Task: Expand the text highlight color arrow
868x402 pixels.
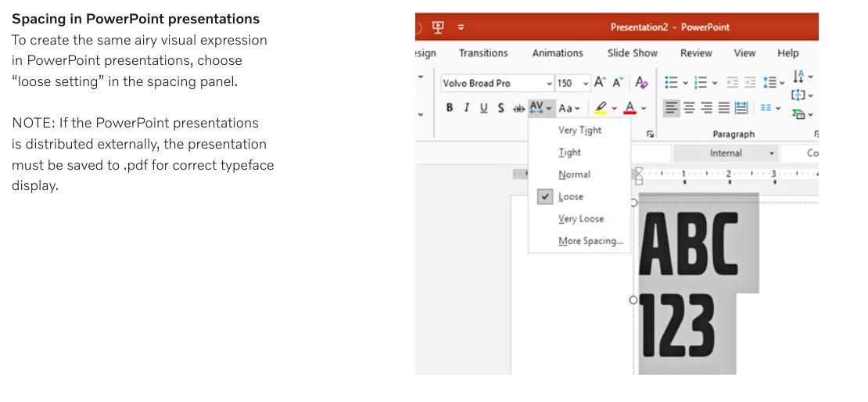Action: [x=615, y=108]
